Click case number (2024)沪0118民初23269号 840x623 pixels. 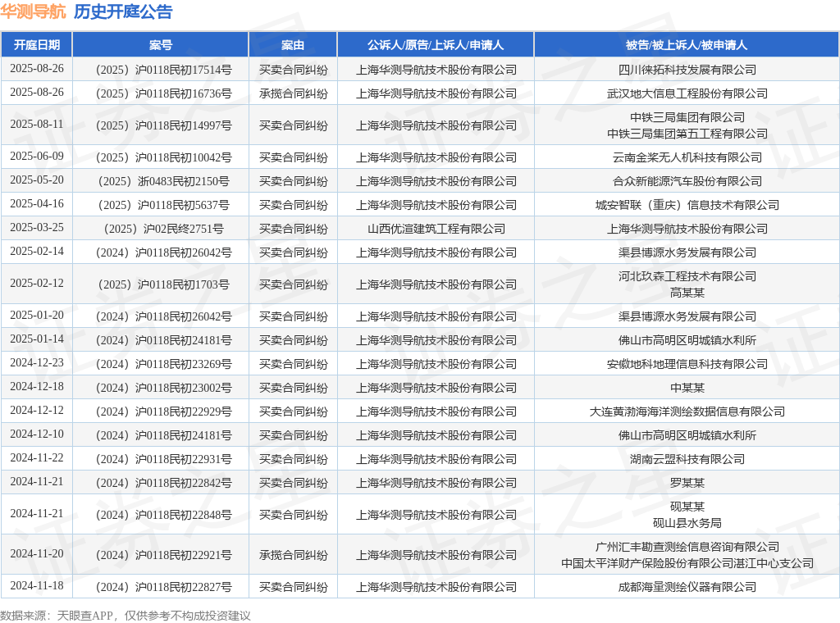[x=163, y=365]
